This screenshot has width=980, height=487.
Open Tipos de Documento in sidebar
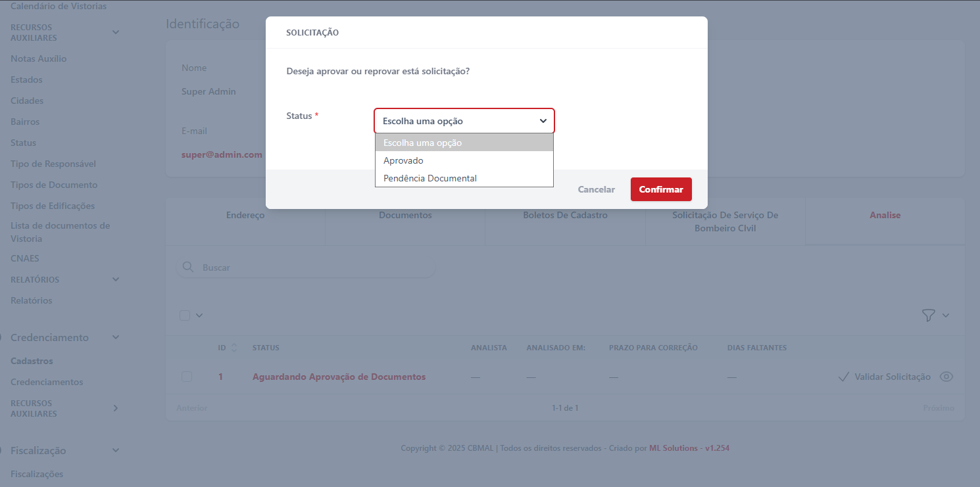click(x=54, y=185)
